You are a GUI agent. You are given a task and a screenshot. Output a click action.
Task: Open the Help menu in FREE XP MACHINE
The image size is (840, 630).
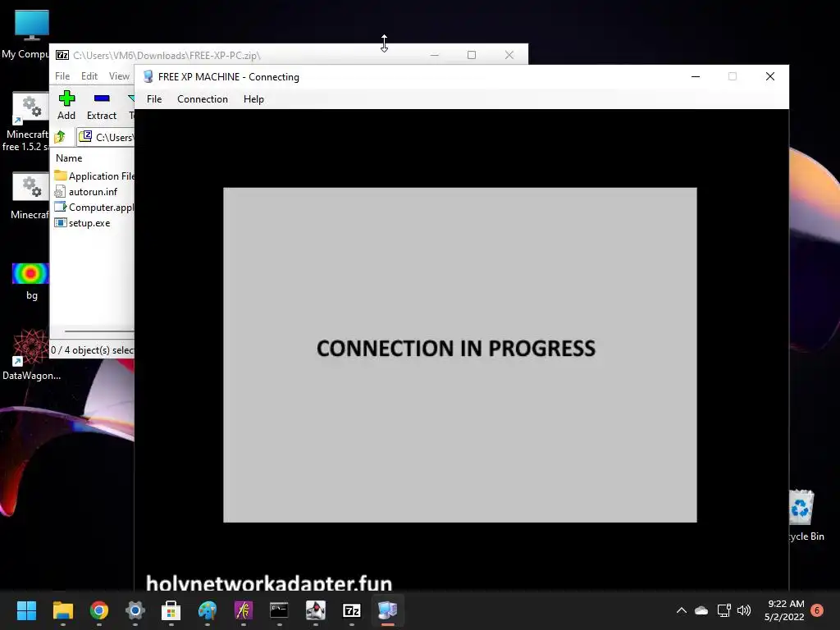click(253, 99)
